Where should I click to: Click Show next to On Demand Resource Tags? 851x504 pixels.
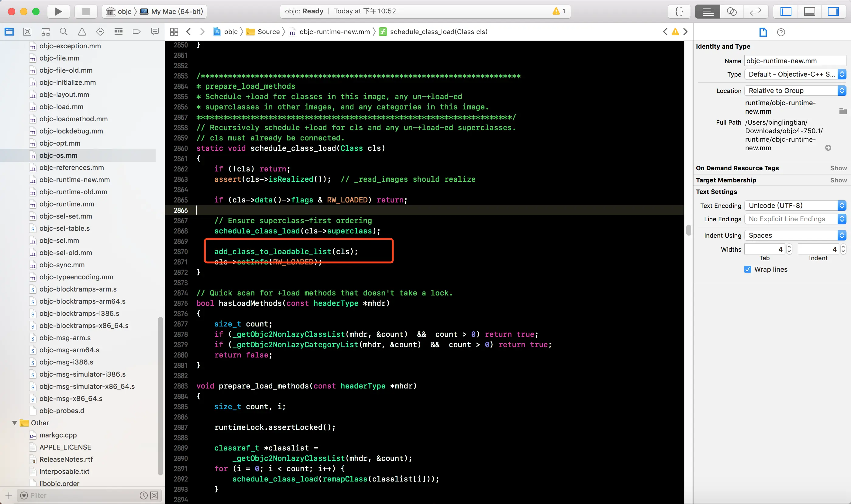[838, 168]
